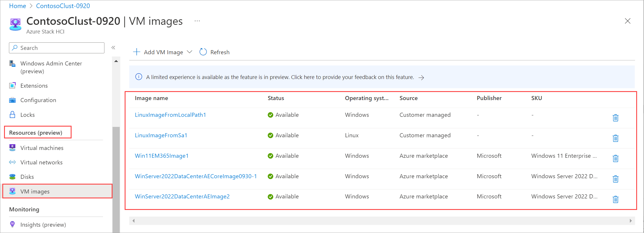Collapse the sidebar with double-chevron icon

click(113, 48)
